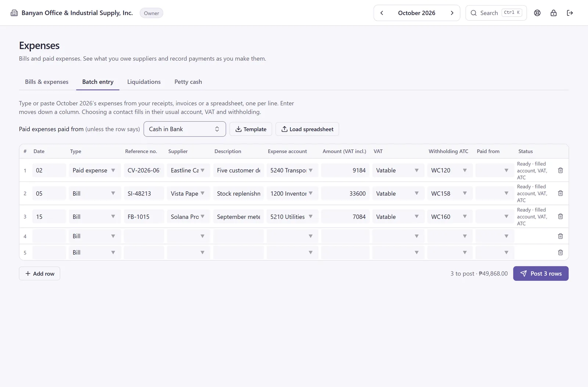The height and width of the screenshot is (387, 588).
Task: Open Expense account dropdown 1200 Inventory
Action: point(292,193)
